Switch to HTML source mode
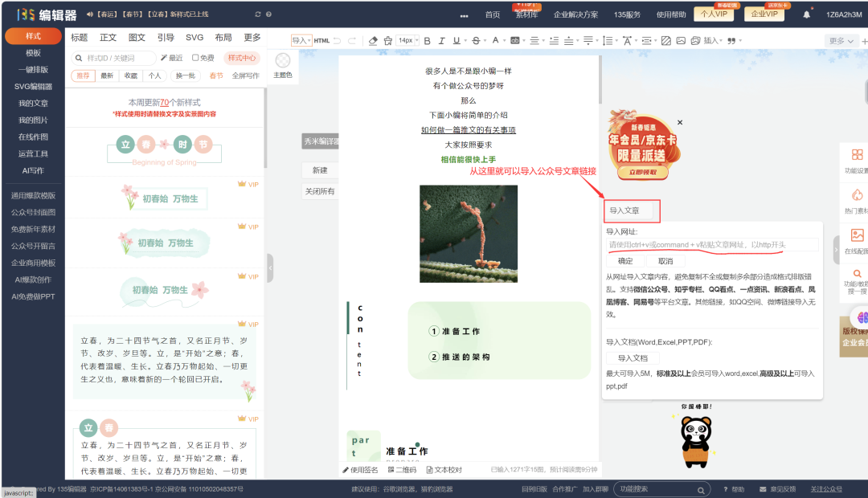The height and width of the screenshot is (498, 868). coord(321,40)
